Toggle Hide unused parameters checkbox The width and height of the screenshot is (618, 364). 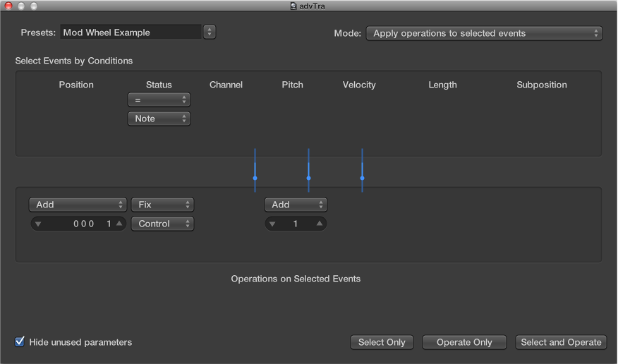pos(20,342)
